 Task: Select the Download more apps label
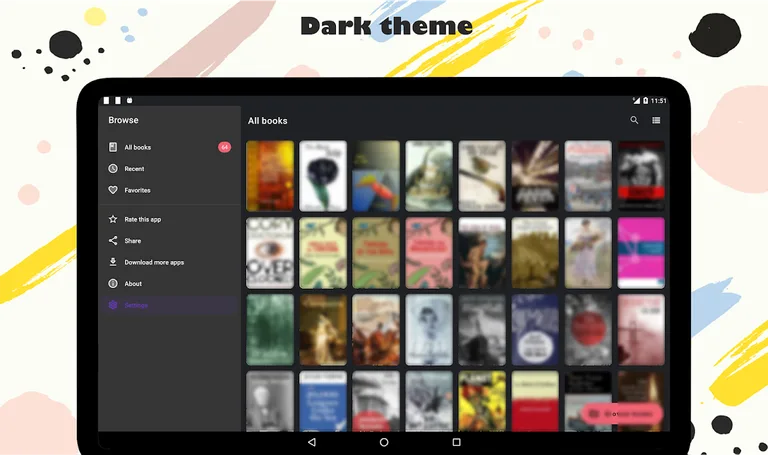154,263
